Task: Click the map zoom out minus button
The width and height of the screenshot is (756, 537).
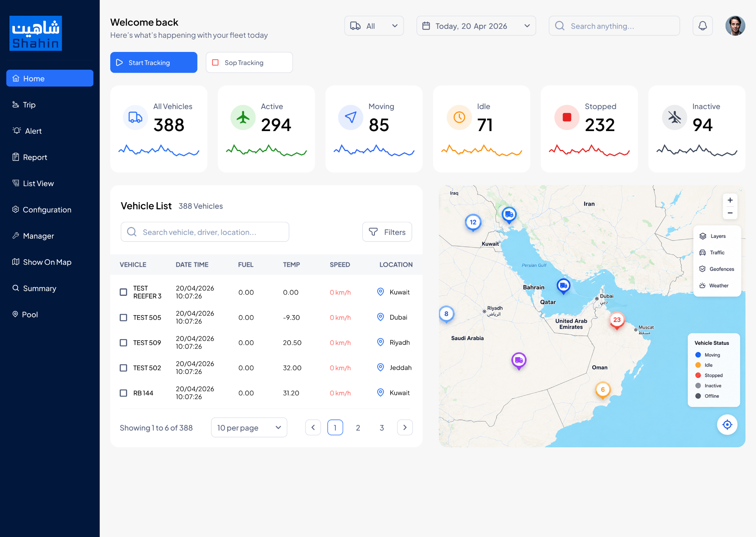Action: [x=730, y=213]
